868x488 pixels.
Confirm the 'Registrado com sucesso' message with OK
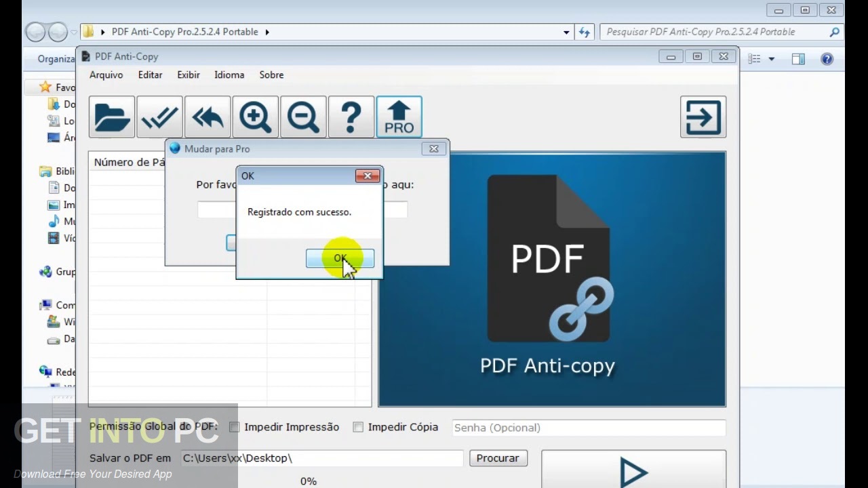point(340,258)
